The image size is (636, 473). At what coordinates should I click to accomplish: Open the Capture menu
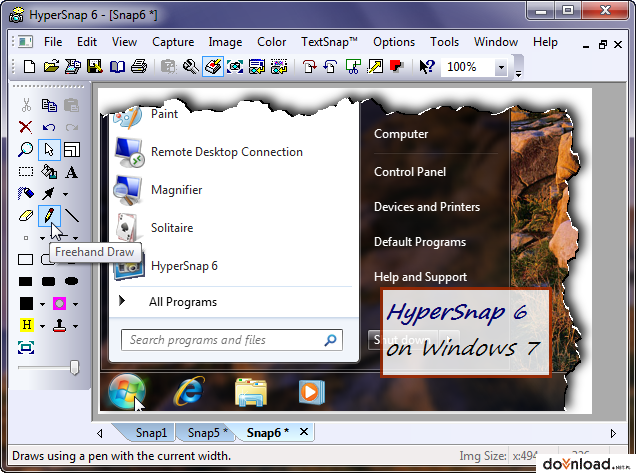tap(173, 42)
